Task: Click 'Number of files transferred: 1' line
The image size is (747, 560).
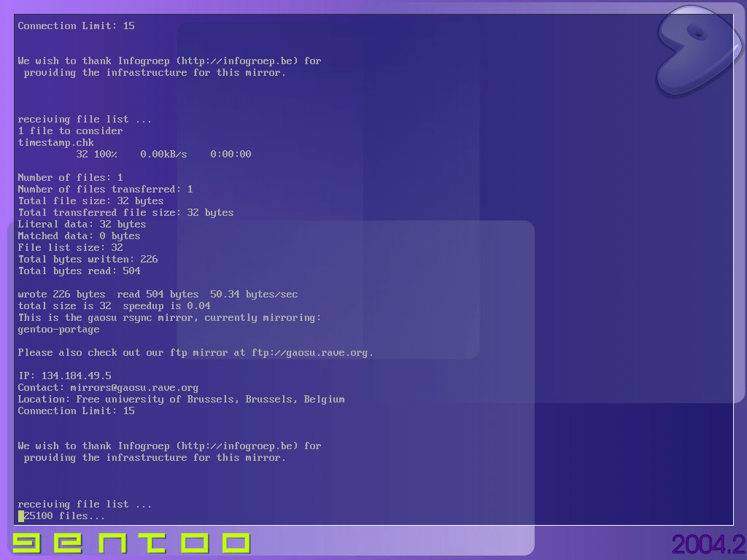Action: point(105,189)
